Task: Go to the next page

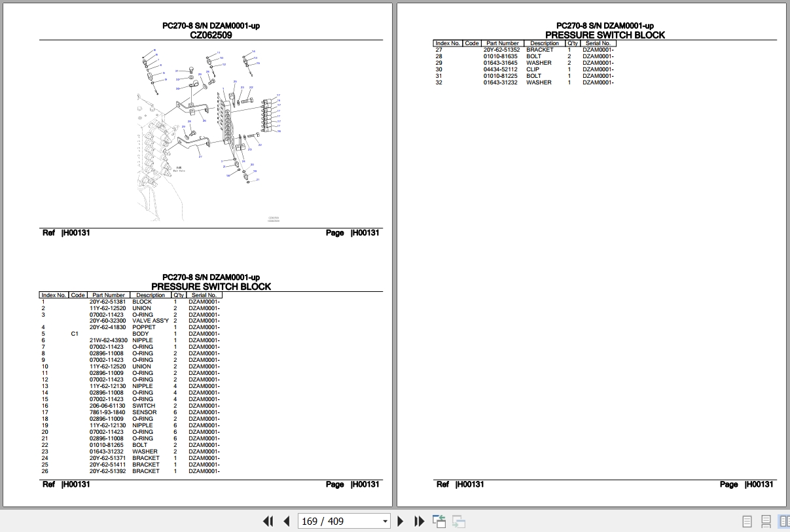Action: pyautogui.click(x=401, y=522)
